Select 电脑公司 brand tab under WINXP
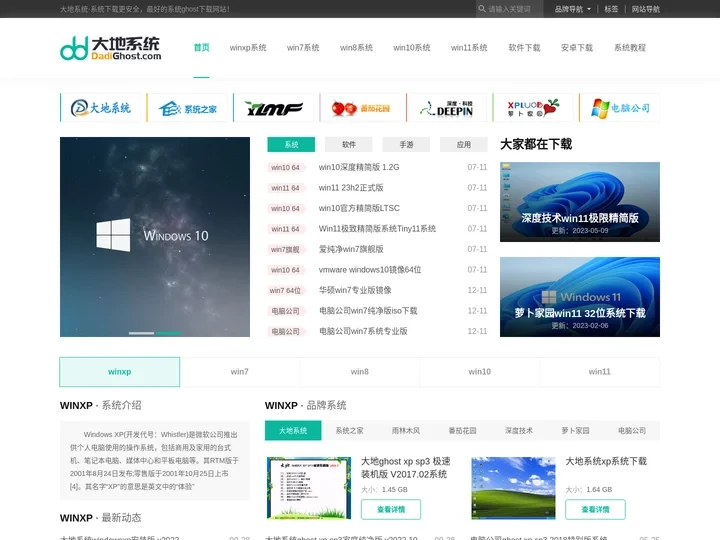 pyautogui.click(x=632, y=431)
